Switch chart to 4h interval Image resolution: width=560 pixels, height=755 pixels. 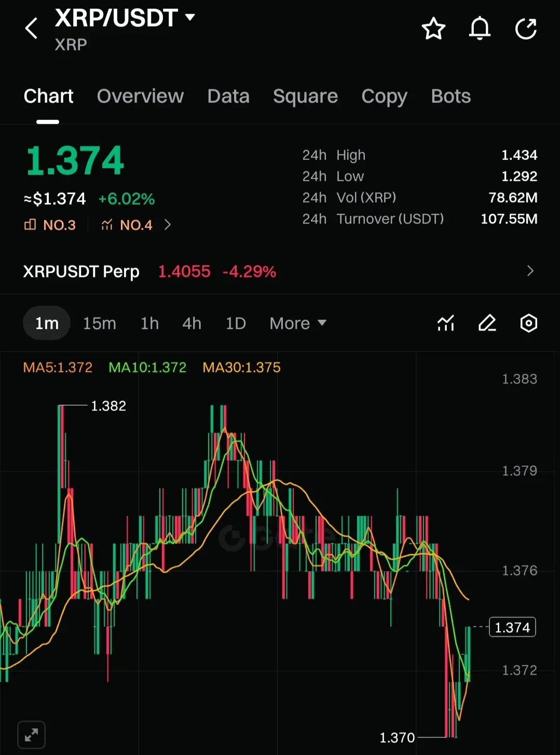click(192, 323)
